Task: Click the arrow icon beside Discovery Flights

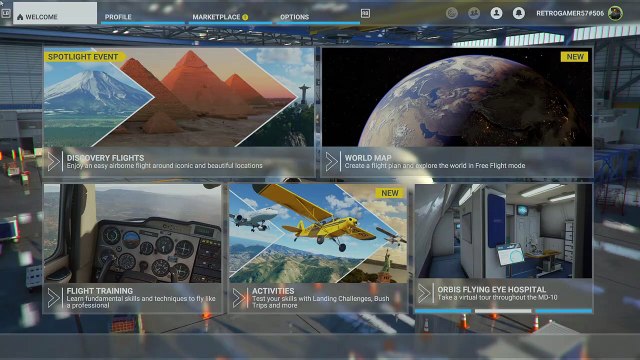Action: tap(53, 162)
